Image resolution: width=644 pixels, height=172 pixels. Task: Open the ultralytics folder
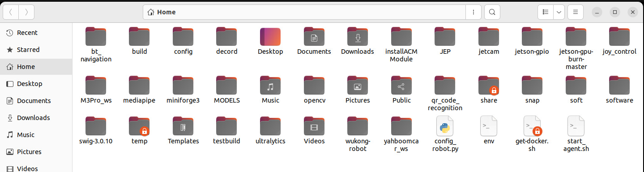point(270,126)
